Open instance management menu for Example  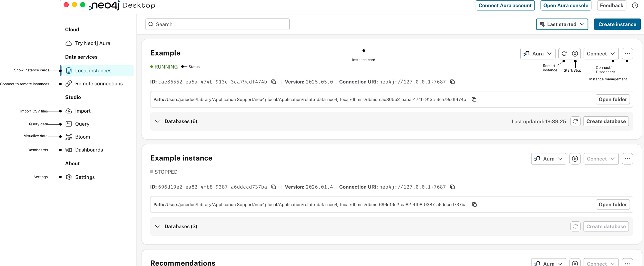click(x=627, y=54)
